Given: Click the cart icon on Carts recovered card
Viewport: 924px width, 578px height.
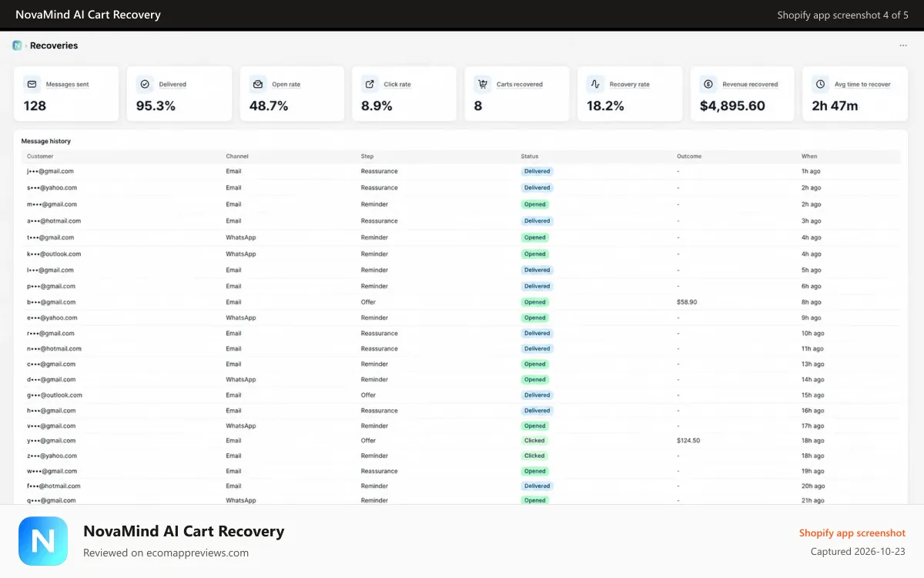Looking at the screenshot, I should pyautogui.click(x=483, y=84).
